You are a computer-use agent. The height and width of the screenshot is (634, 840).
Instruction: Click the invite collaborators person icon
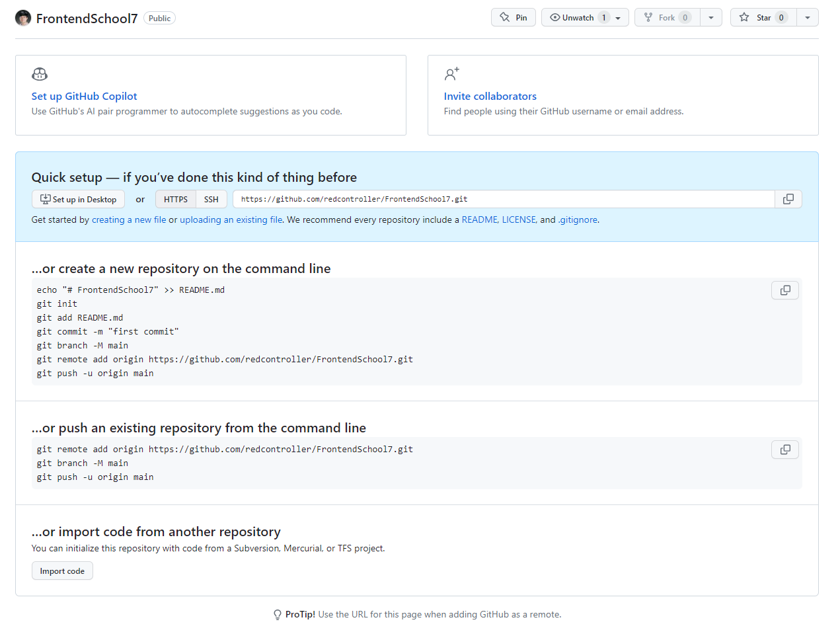pos(452,74)
